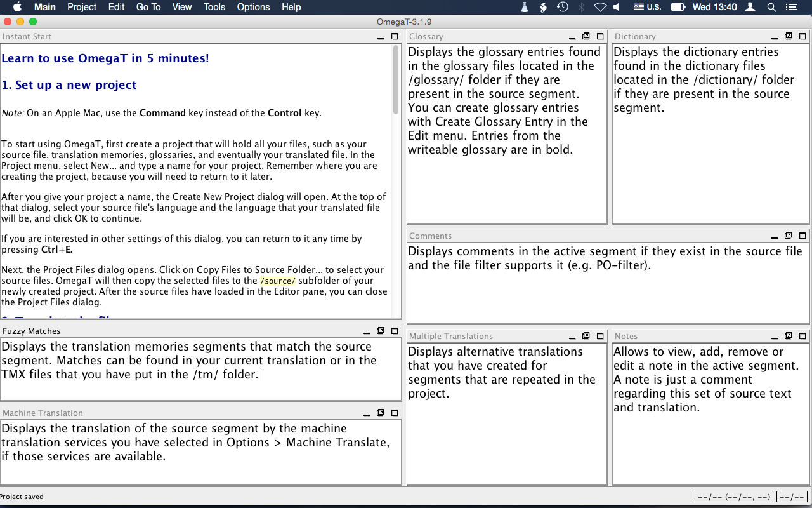Click the segment length indicator in status bar
The image size is (812, 508).
(792, 497)
